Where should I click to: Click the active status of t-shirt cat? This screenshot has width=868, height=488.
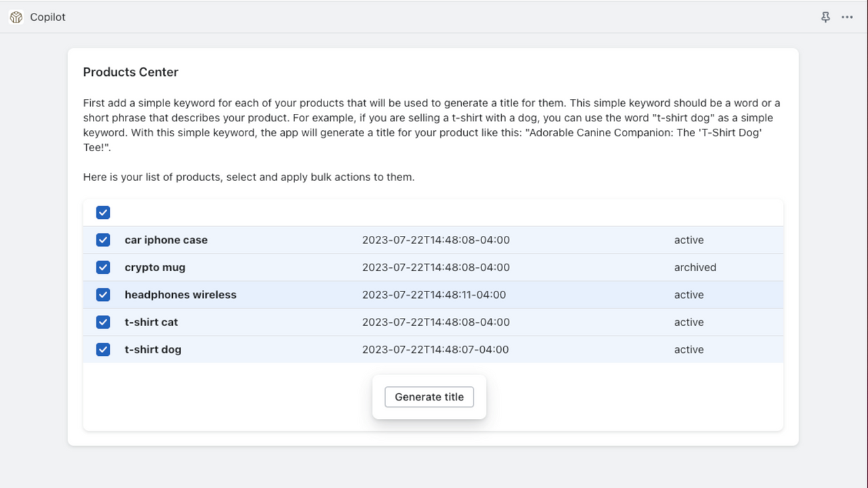point(689,323)
